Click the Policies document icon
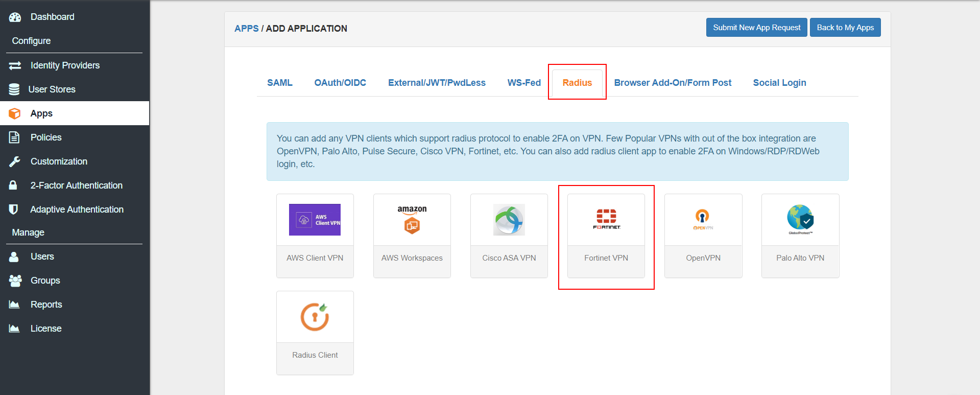980x395 pixels. [14, 137]
